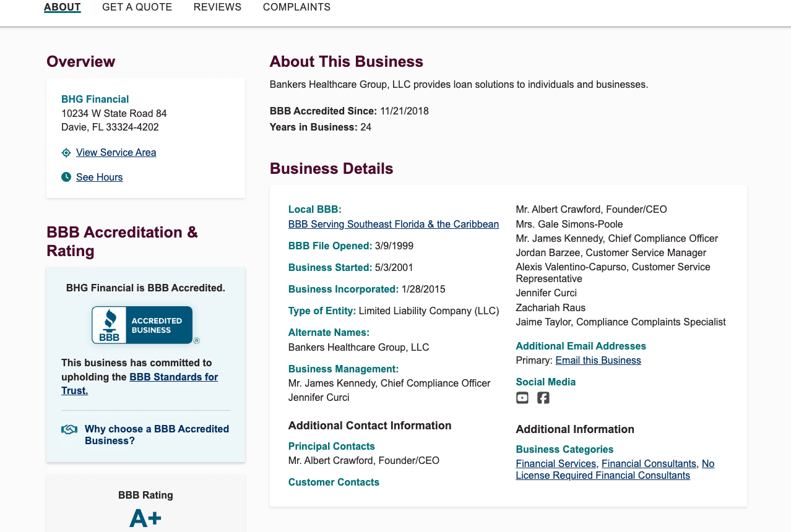Screen dimensions: 791x532
Task: Open the business YouTube channel icon
Action: coord(522,398)
